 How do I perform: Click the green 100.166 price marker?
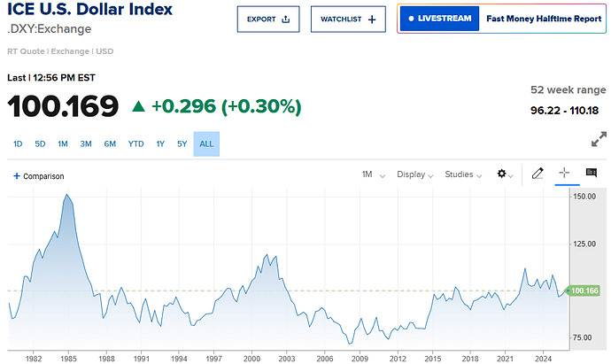[586, 290]
